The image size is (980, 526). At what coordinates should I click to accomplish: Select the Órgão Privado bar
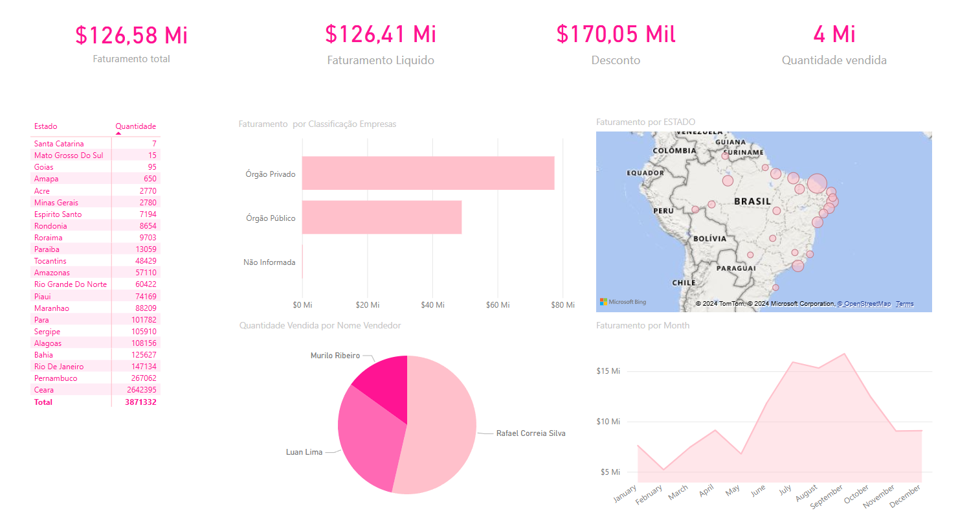428,173
